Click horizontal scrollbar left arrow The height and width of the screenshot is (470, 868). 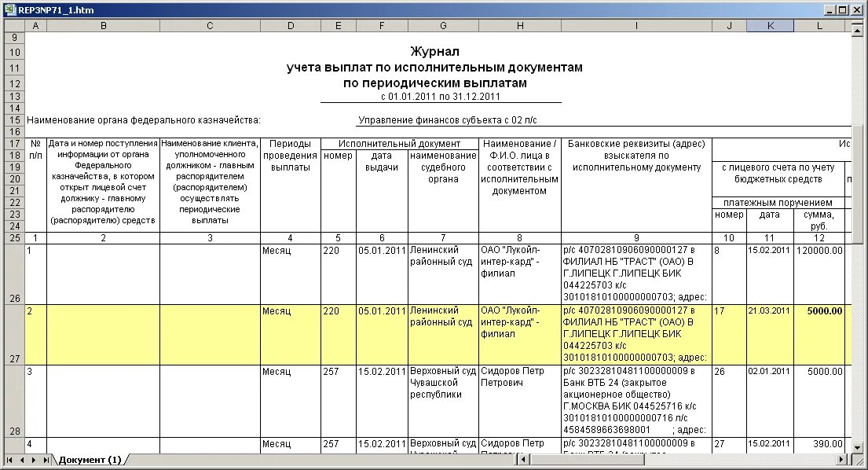[x=523, y=460]
